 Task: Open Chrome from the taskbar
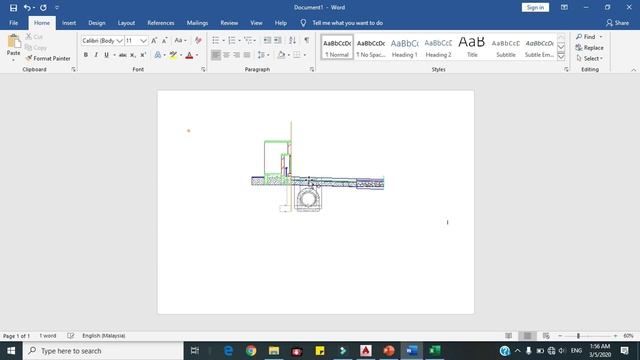251,351
